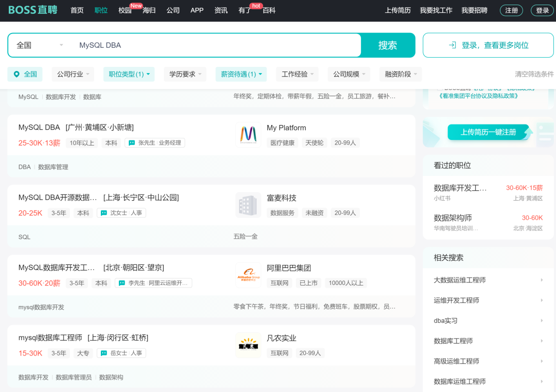Open the My Platform company logo
The image size is (556, 392).
pyautogui.click(x=248, y=135)
